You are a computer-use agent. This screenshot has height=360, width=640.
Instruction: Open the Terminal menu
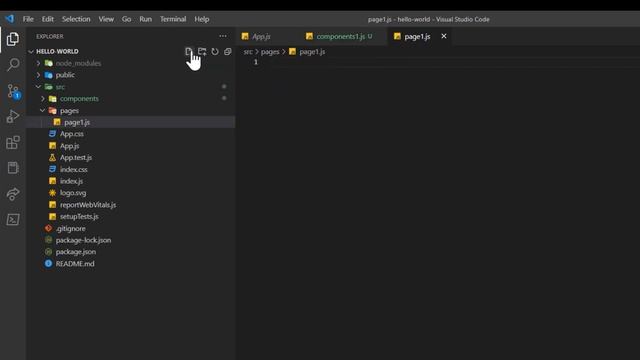[173, 19]
